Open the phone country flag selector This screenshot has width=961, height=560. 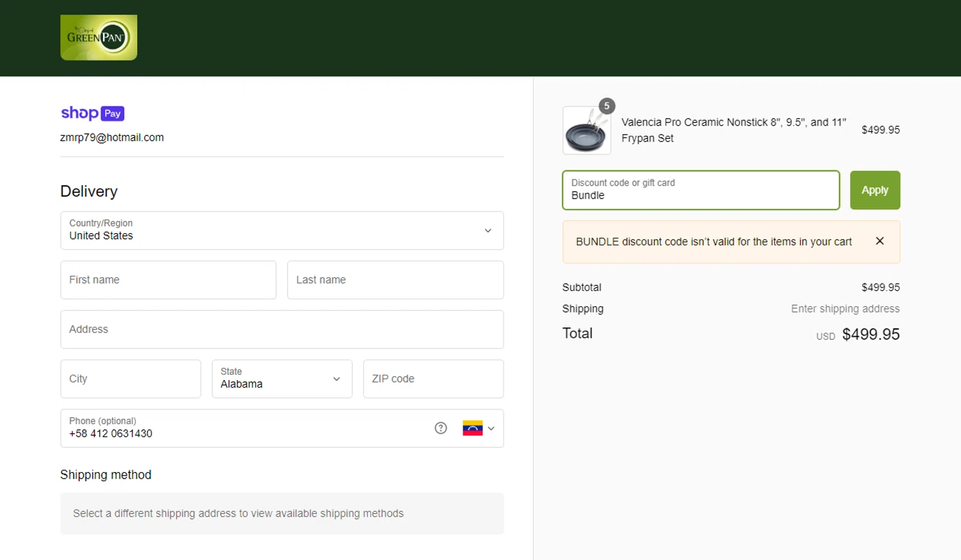tap(479, 429)
